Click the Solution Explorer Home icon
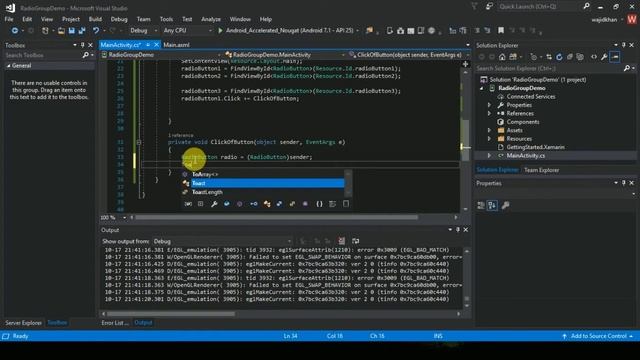 pos(502,57)
